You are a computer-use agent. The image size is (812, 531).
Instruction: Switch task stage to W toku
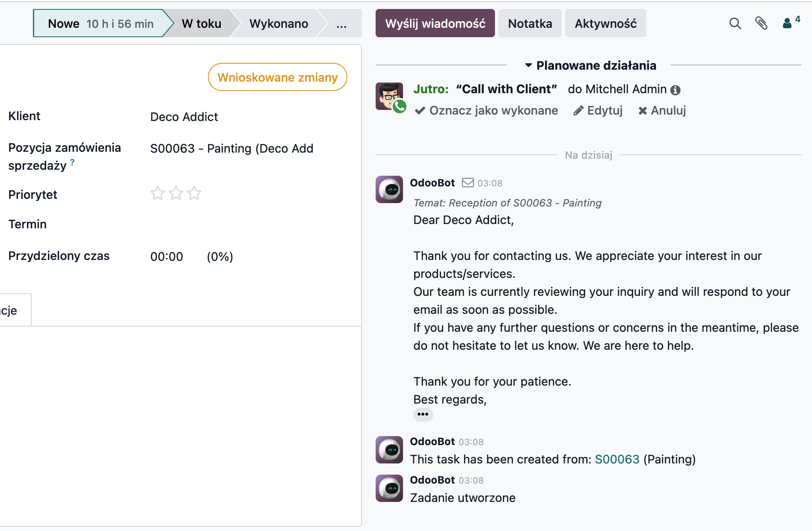pyautogui.click(x=201, y=24)
